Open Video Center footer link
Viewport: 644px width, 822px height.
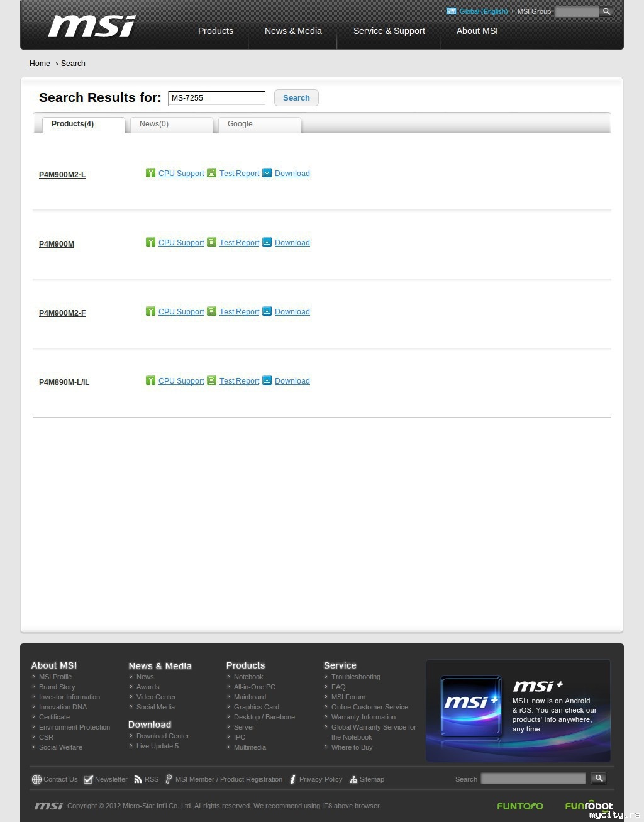pyautogui.click(x=156, y=697)
